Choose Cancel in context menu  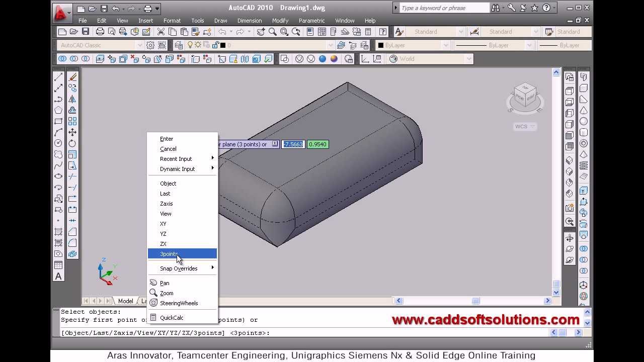tap(182, 149)
